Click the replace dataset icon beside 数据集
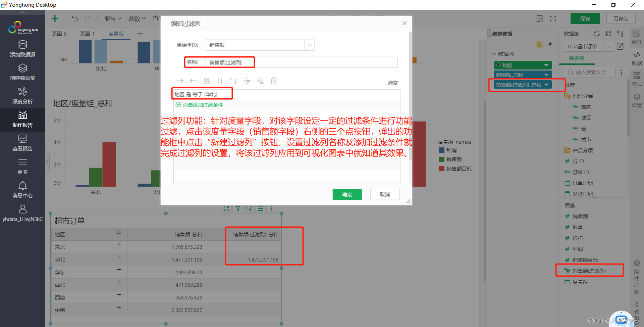This screenshot has height=327, width=644. [620, 34]
